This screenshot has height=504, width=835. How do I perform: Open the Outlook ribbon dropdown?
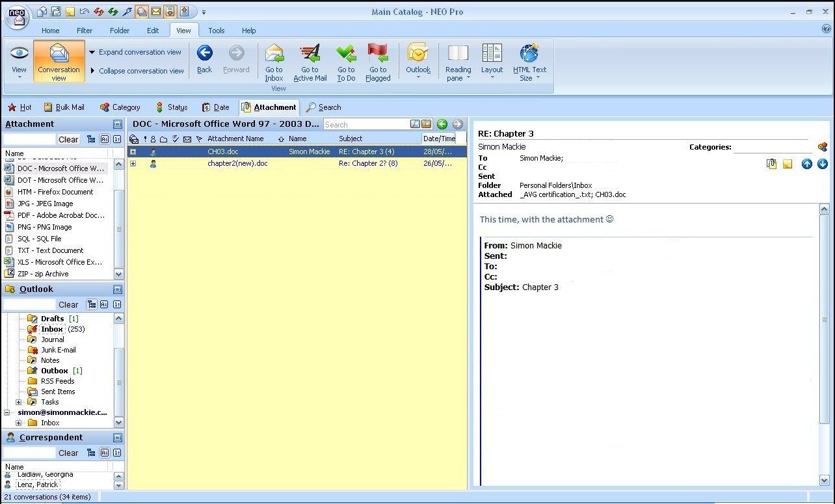coord(418,62)
